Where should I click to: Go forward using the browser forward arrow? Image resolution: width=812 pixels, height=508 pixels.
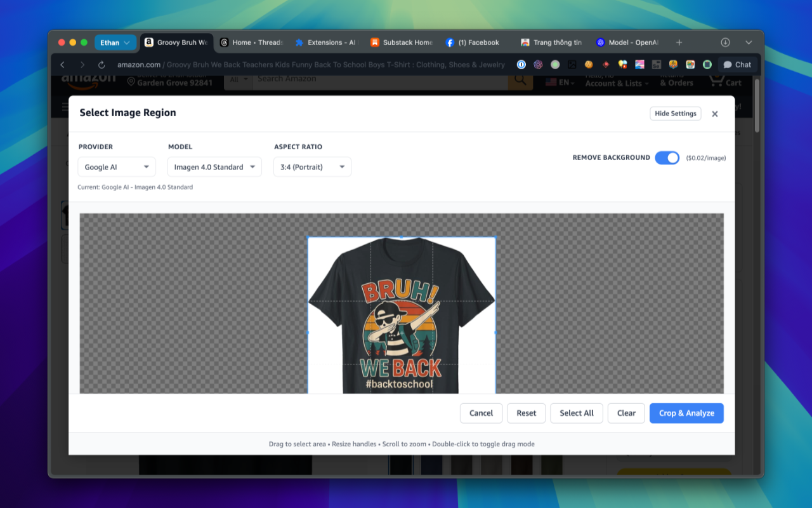[x=82, y=65]
